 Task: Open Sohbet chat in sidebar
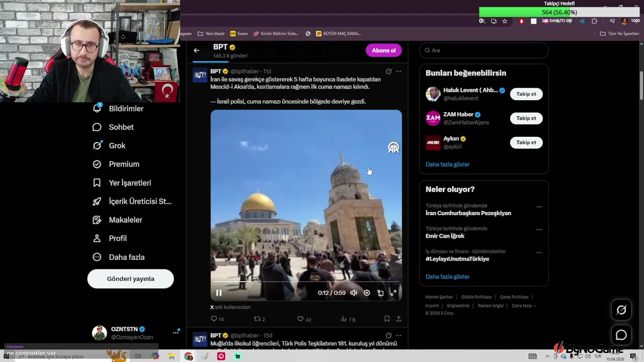point(113,127)
